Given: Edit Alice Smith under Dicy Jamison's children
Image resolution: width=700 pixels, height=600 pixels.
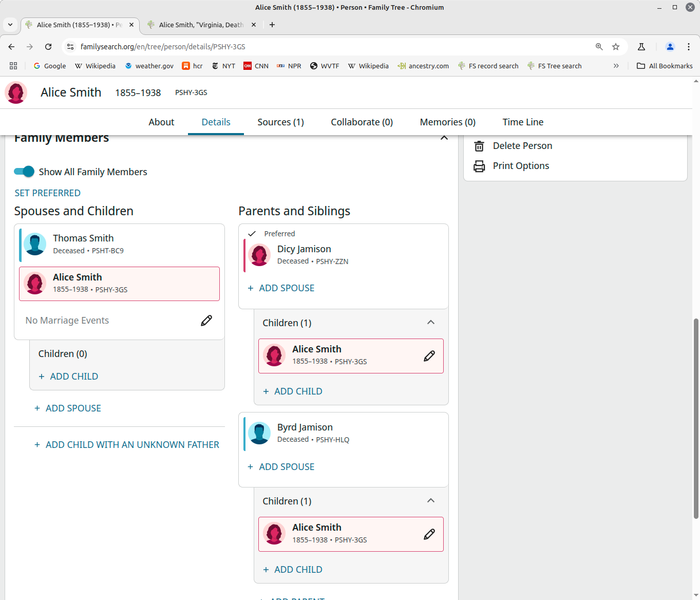Looking at the screenshot, I should (x=429, y=355).
